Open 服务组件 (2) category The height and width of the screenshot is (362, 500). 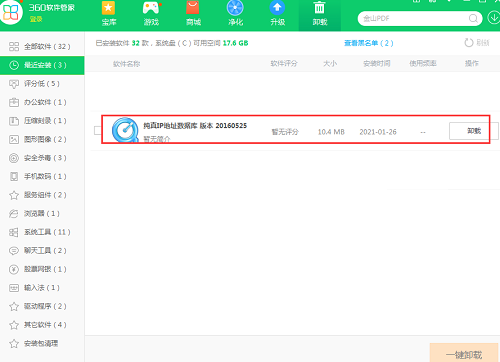pos(42,195)
